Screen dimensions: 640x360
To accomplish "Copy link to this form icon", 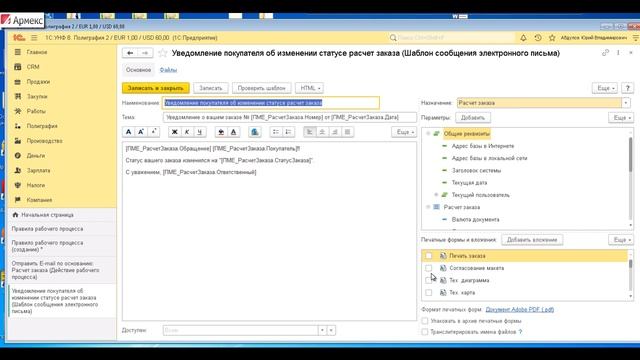I will 605,53.
